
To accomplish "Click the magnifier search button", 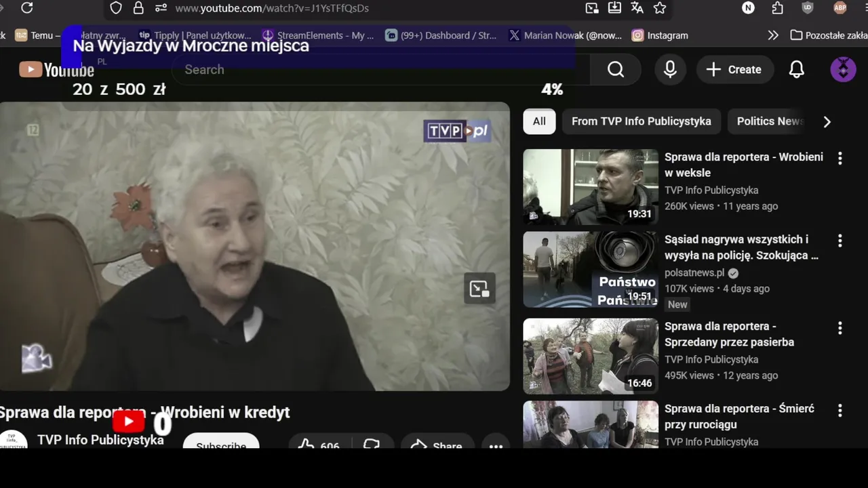I will tap(616, 69).
